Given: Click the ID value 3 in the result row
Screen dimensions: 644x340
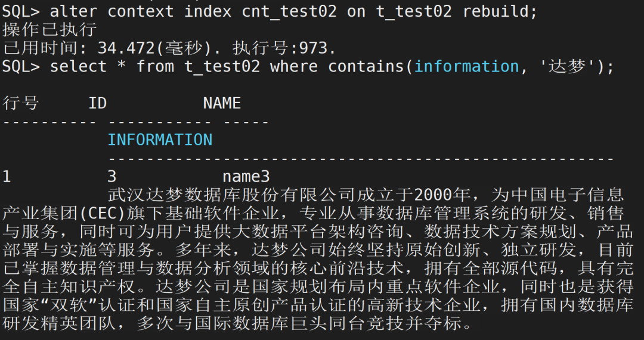Looking at the screenshot, I should coord(112,177).
